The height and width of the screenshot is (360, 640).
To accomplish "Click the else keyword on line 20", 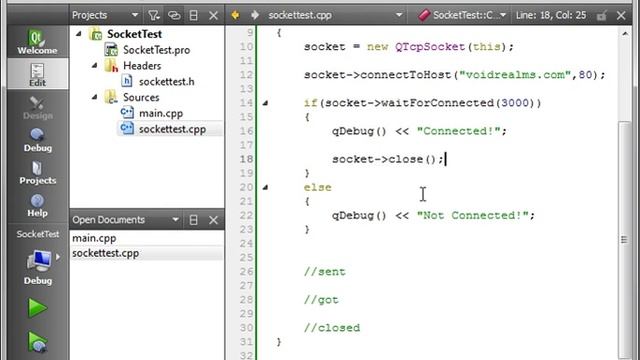I will tap(318, 187).
